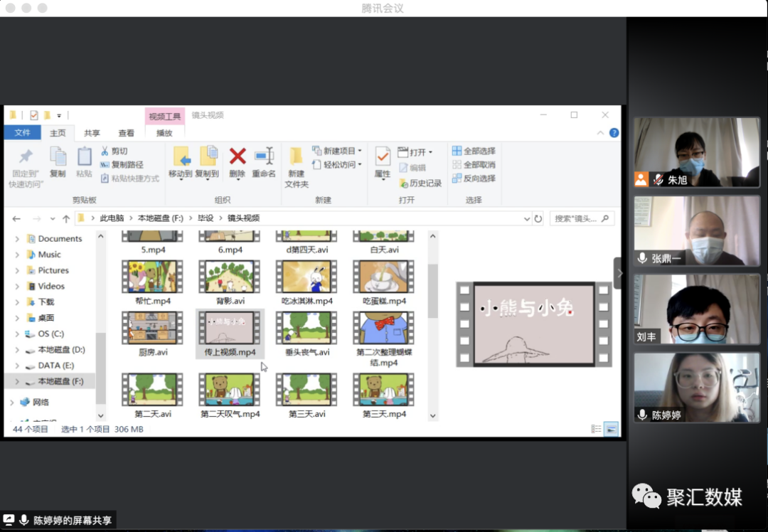Viewport: 768px width, 532px height.
Task: Switch to the View (查看) ribbon tab
Action: coord(126,133)
